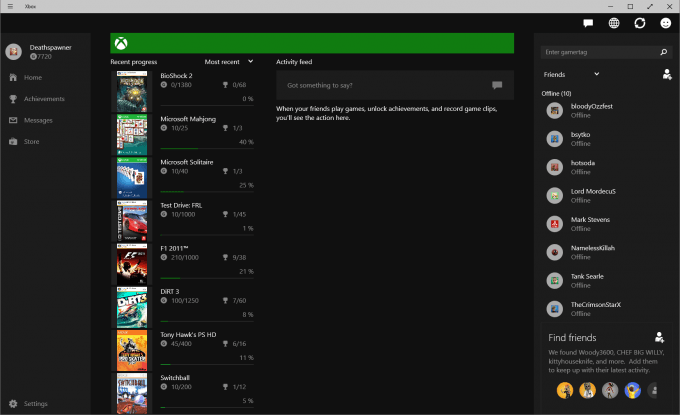Screen dimensions: 680x415
Task: Select fourth suggested friend avatar under Find friends
Action: 632,390
